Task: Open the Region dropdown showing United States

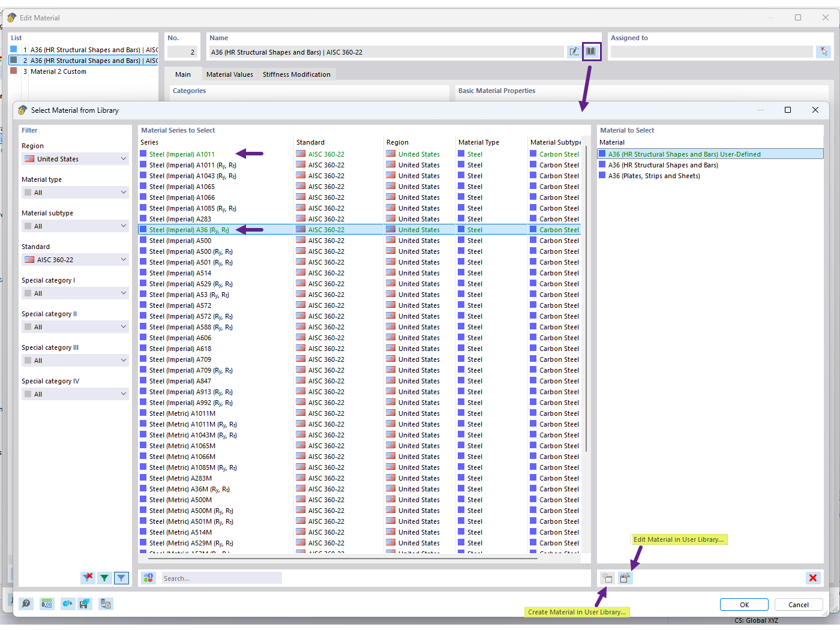Action: pos(74,158)
